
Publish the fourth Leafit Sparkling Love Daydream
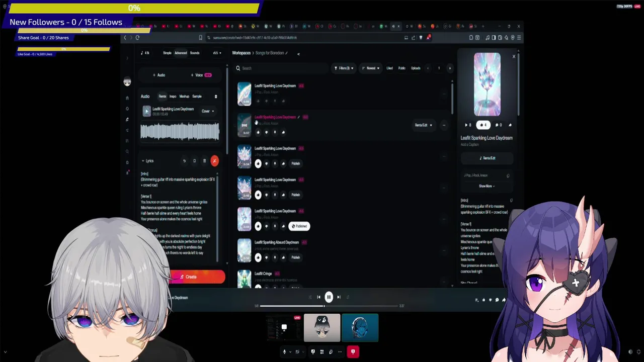point(296,195)
